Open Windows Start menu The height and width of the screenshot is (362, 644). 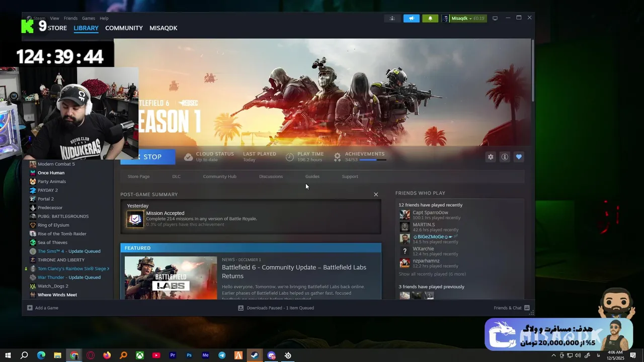click(x=8, y=355)
